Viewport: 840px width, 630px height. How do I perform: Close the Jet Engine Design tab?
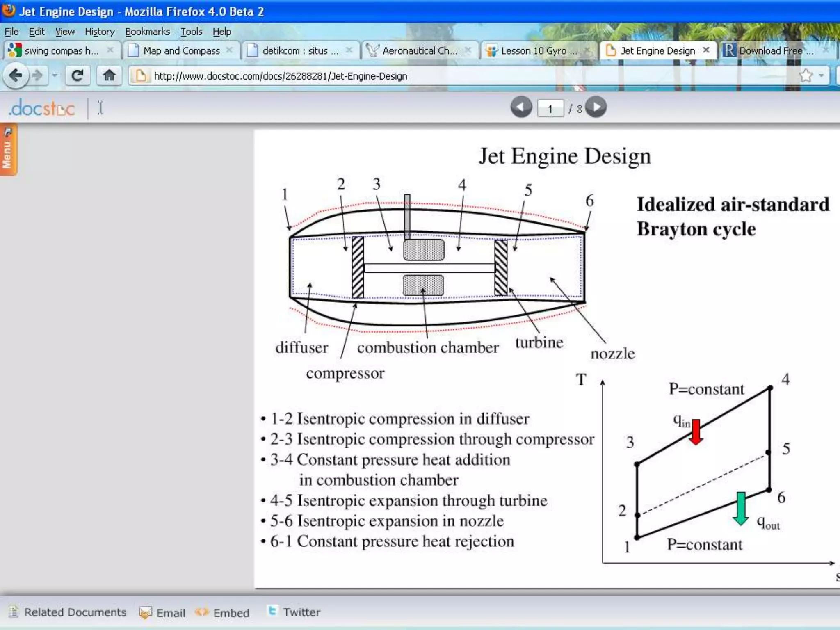click(706, 50)
